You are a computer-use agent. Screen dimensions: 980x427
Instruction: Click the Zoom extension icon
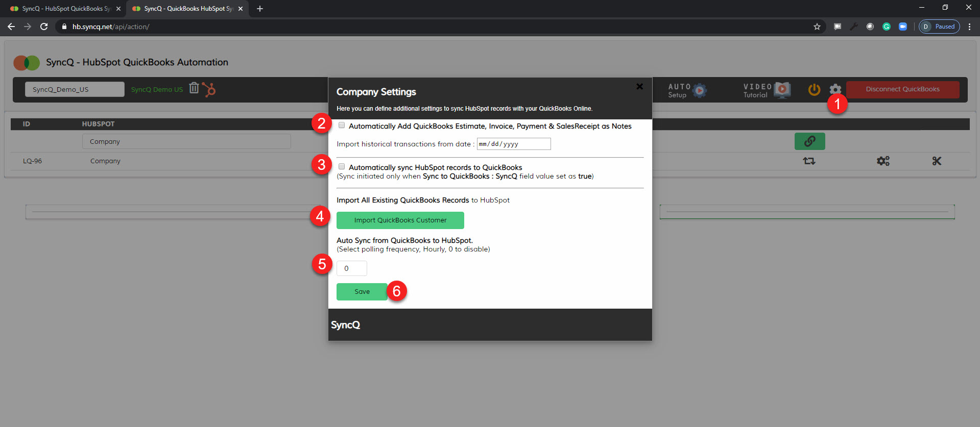903,27
